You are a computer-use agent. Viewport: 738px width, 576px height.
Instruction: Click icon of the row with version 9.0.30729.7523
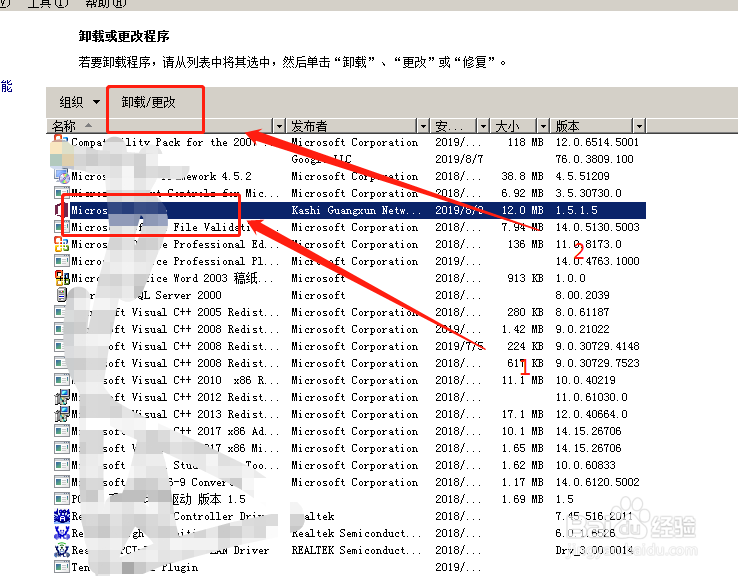pyautogui.click(x=60, y=363)
